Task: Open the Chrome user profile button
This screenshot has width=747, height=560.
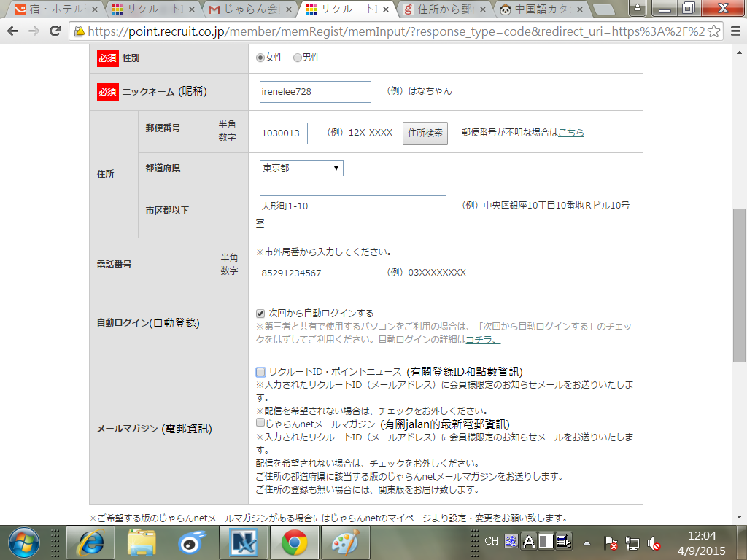Action: (638, 8)
